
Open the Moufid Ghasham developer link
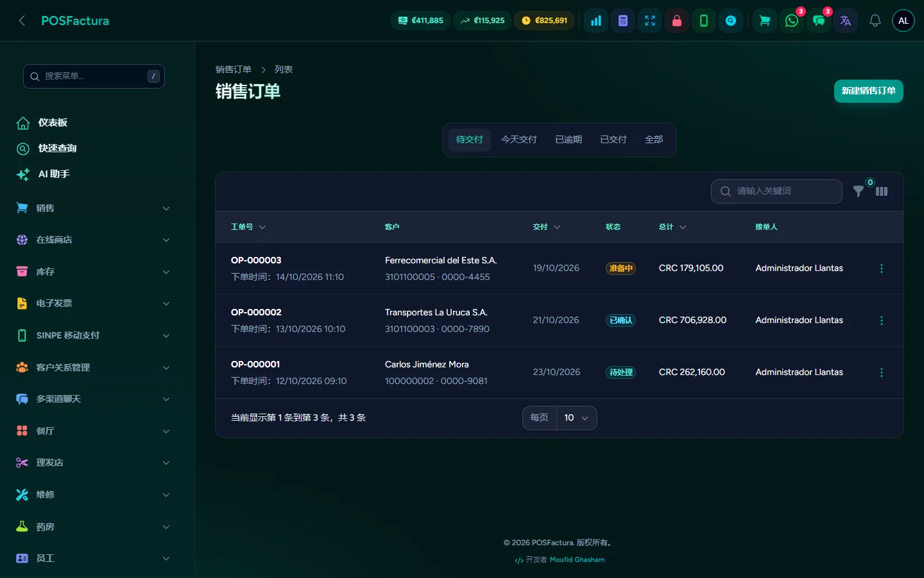pyautogui.click(x=577, y=559)
